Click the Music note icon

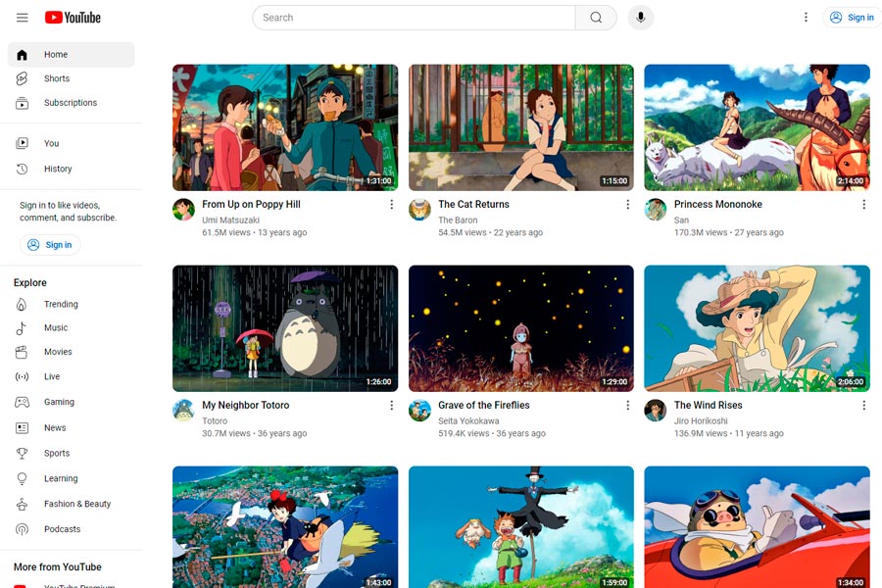pos(22,328)
